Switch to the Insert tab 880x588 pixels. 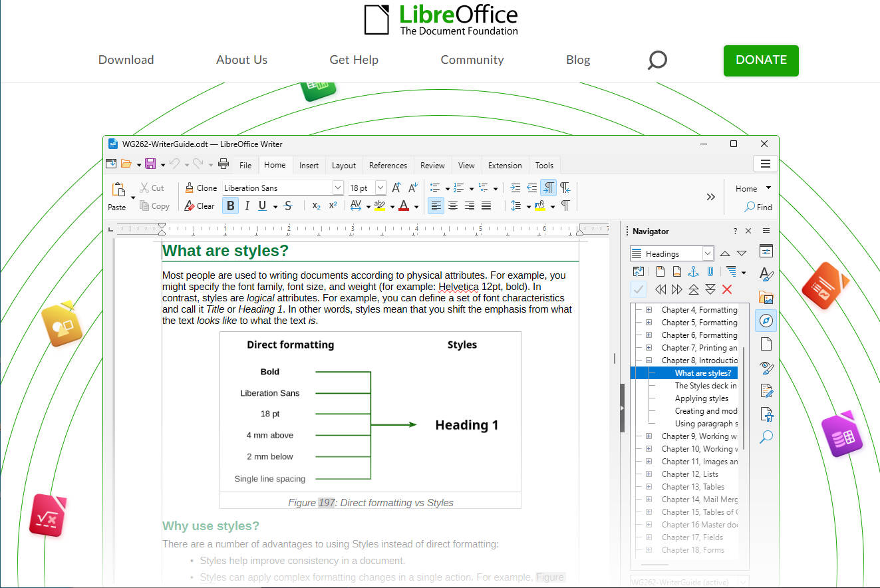click(x=309, y=166)
